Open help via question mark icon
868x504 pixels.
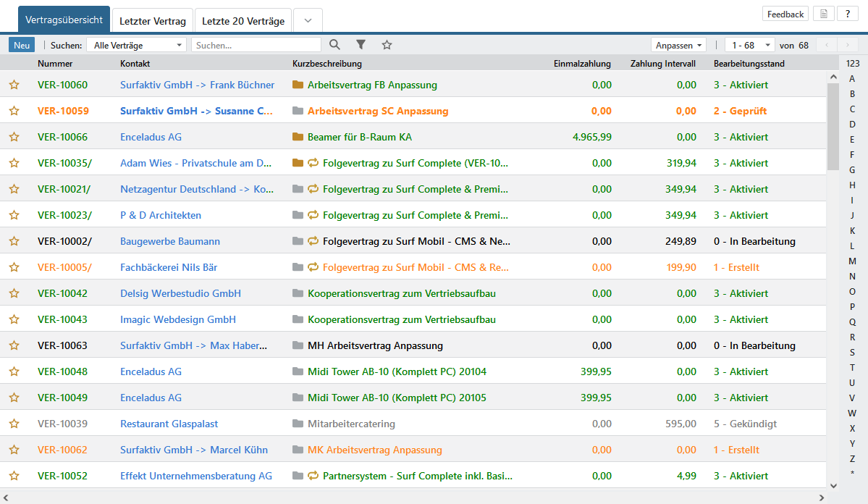pos(847,14)
